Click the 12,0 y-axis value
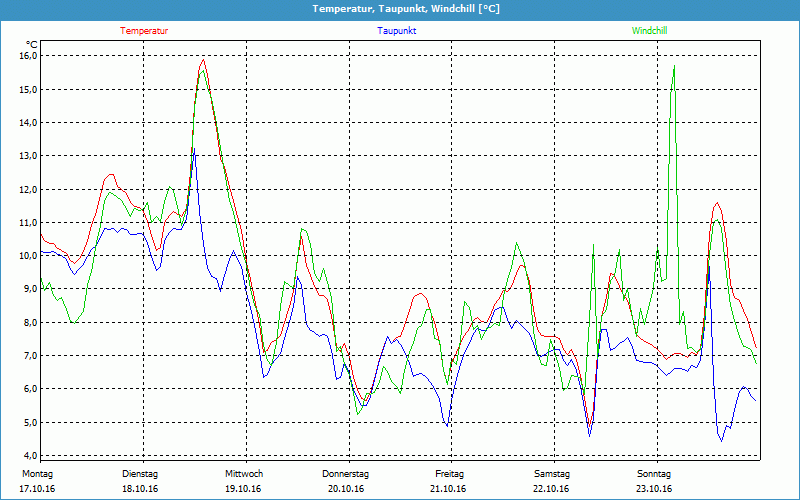800x500 pixels. coord(29,189)
